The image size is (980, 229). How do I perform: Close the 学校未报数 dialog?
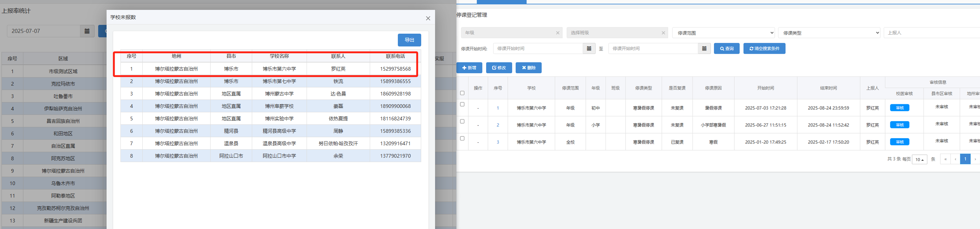pos(428,18)
